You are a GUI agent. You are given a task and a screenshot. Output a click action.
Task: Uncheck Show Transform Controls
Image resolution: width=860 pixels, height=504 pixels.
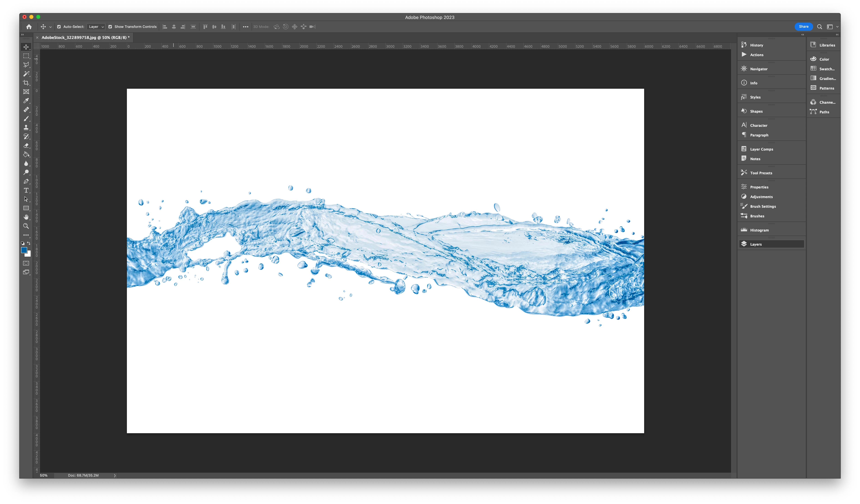tap(110, 27)
